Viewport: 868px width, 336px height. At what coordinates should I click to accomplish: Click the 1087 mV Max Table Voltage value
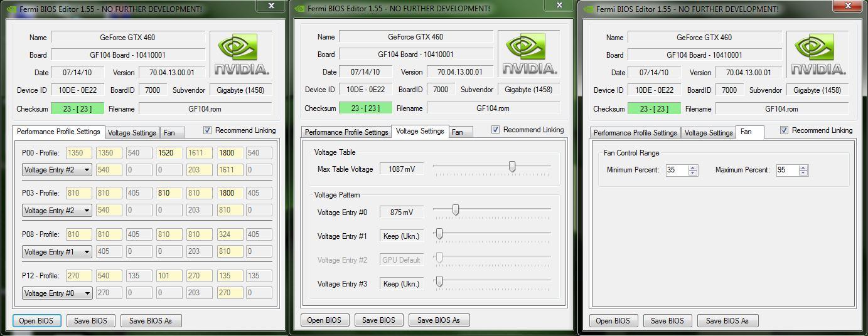[x=401, y=169]
